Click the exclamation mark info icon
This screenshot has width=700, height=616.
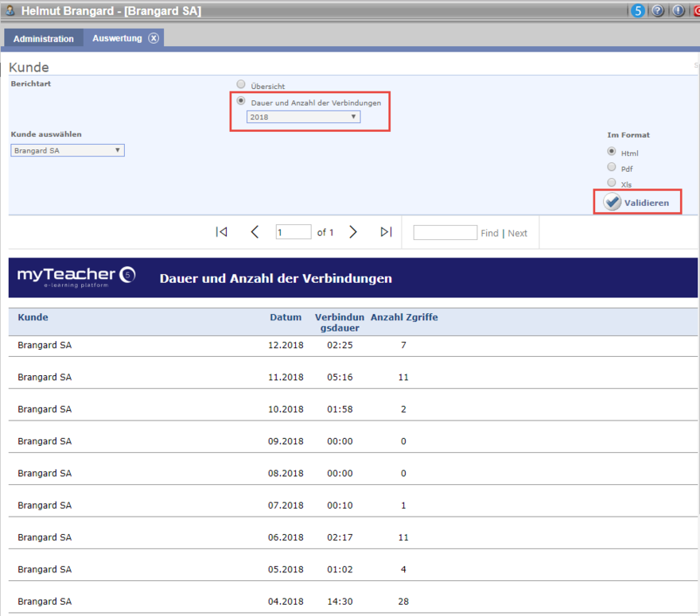[678, 11]
